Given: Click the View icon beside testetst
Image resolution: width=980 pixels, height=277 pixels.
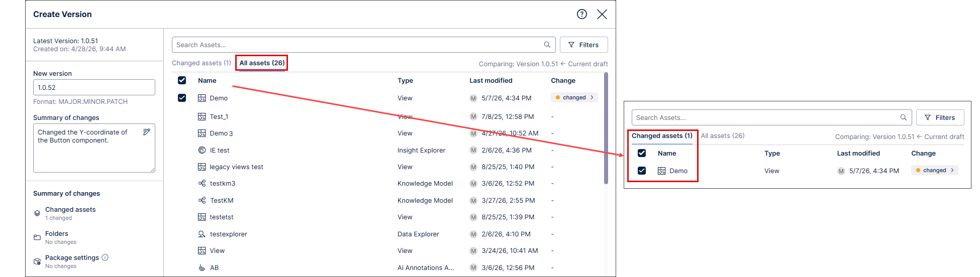Looking at the screenshot, I should point(202,217).
